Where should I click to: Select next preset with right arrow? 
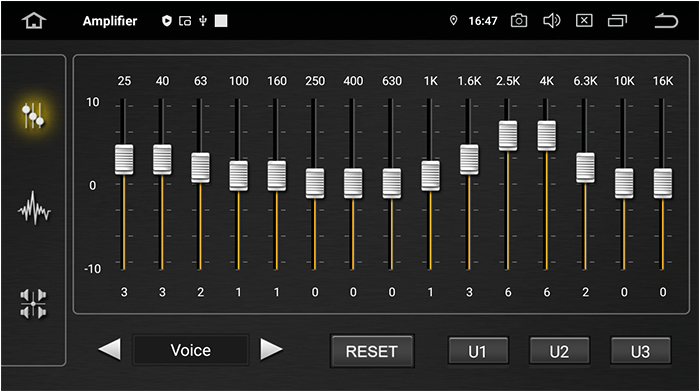(x=271, y=349)
